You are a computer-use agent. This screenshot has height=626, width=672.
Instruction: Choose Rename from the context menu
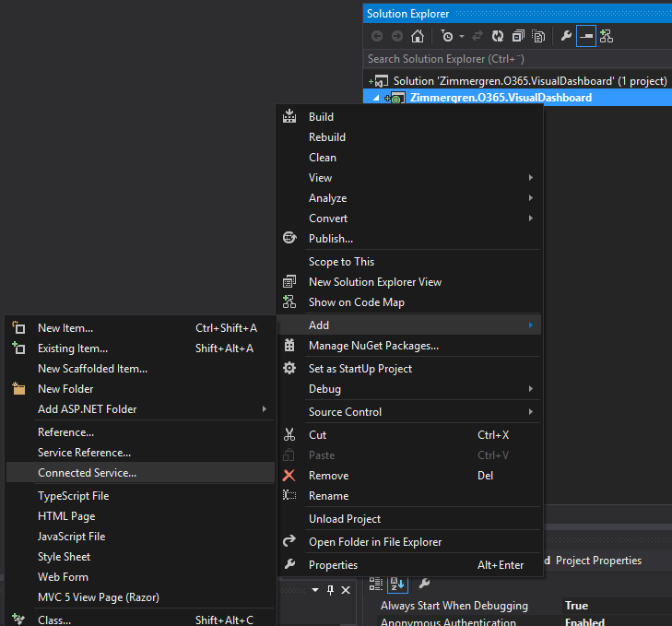[x=409, y=496]
